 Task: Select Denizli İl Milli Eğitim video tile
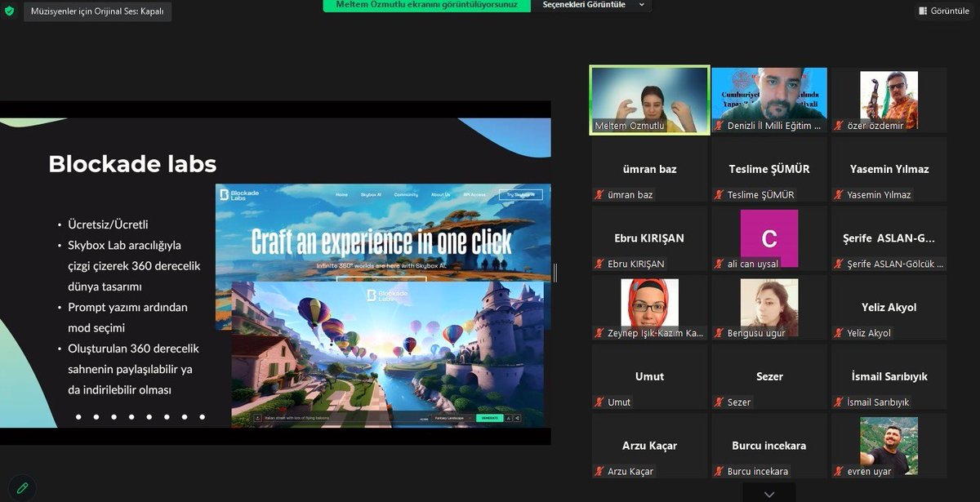coord(769,100)
